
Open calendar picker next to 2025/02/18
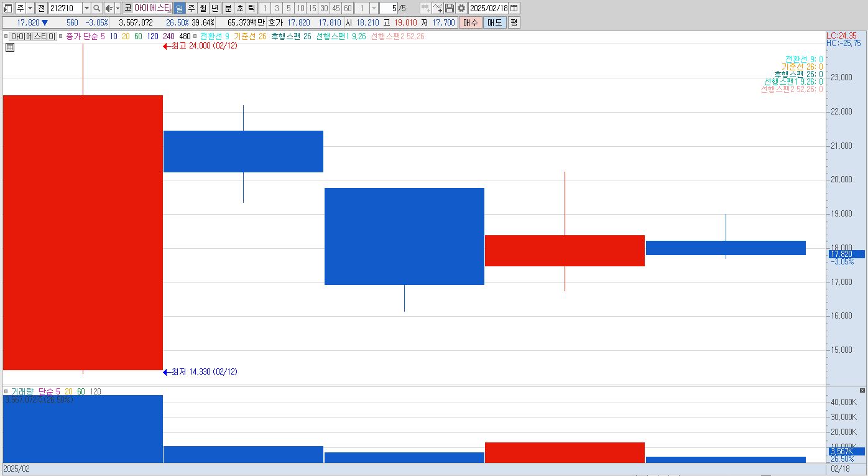pyautogui.click(x=514, y=8)
